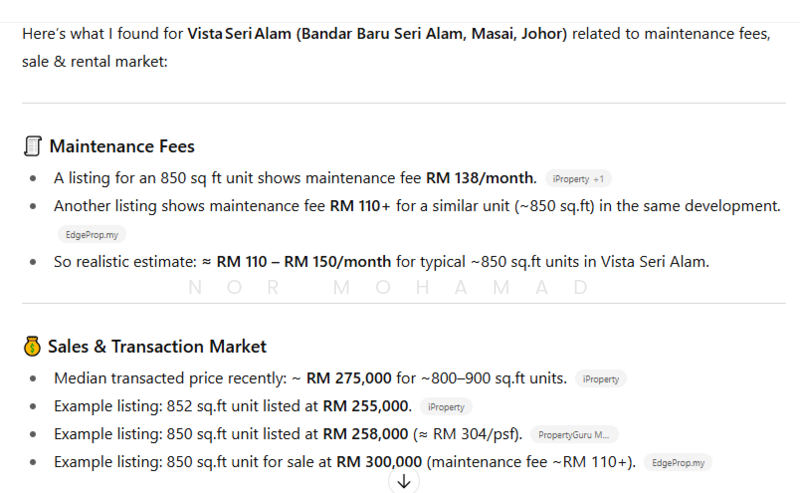Click the money bag icon beside Sales heading

(33, 347)
